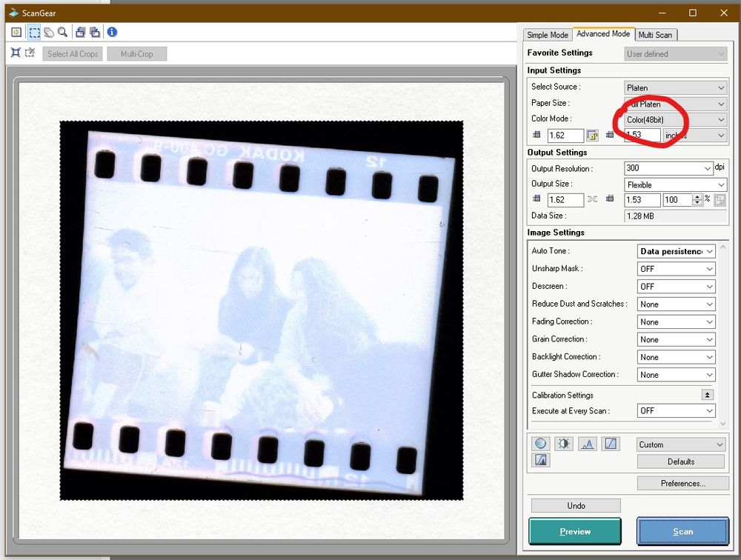
Task: Open the Execute at Every Scan dropdown
Action: coord(677,411)
